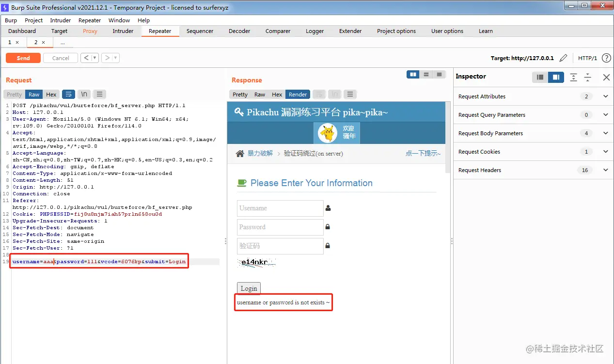
Task: Open the Help menu
Action: click(143, 20)
